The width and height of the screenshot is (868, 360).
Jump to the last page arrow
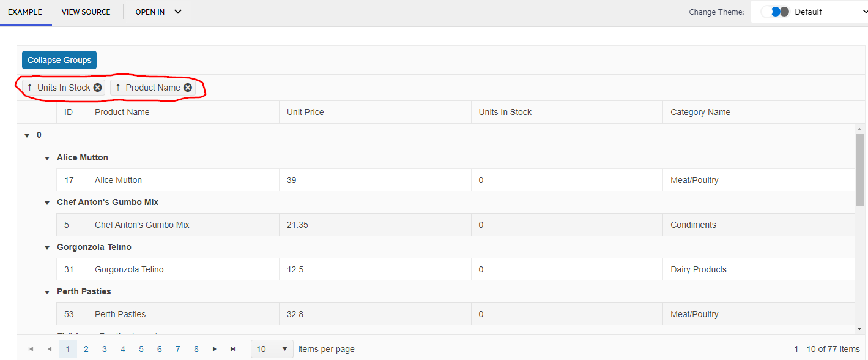[233, 349]
